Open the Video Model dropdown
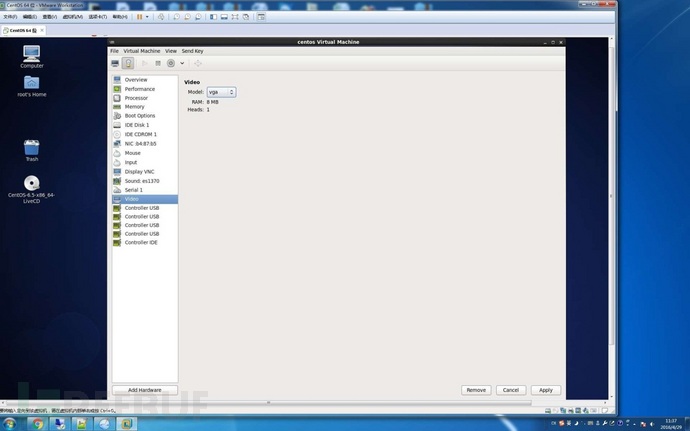Viewport: 690px width, 431px height. tap(221, 92)
